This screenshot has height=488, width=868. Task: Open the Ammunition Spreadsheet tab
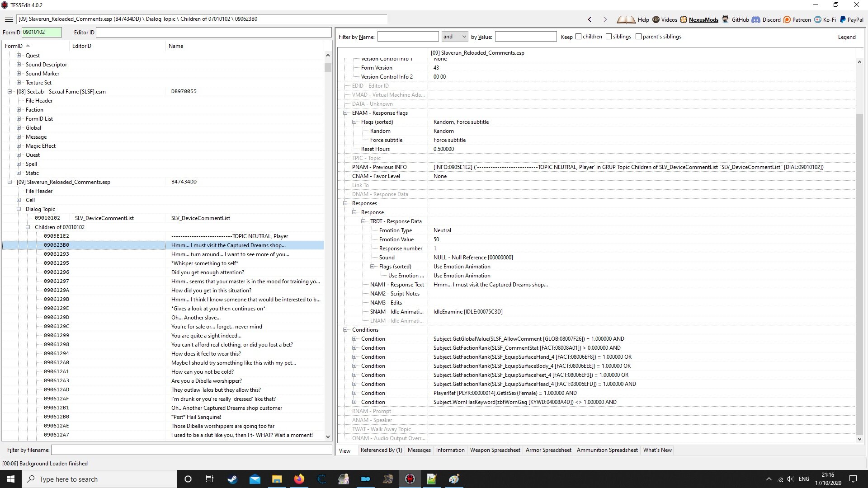point(607,450)
